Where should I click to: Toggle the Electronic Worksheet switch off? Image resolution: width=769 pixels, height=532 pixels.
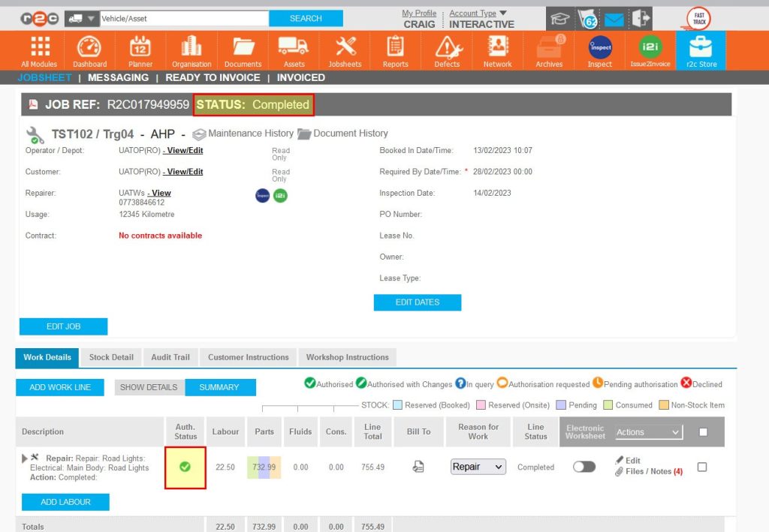(585, 467)
